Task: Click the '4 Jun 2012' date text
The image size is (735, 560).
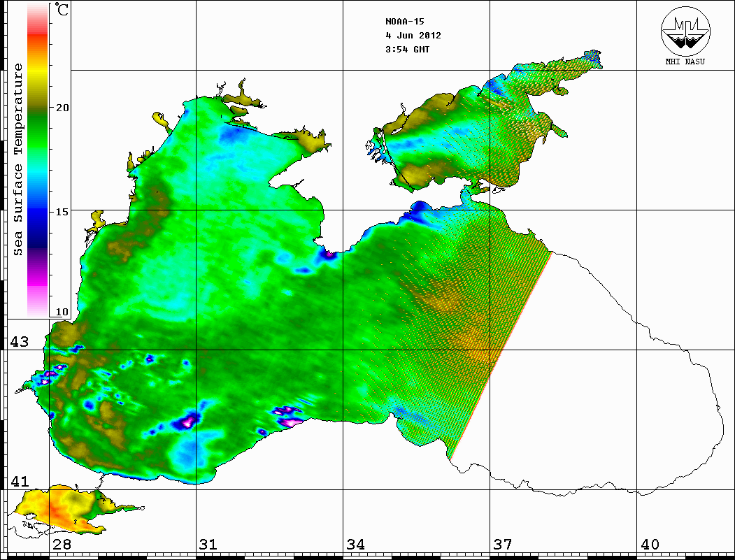Action: click(413, 35)
